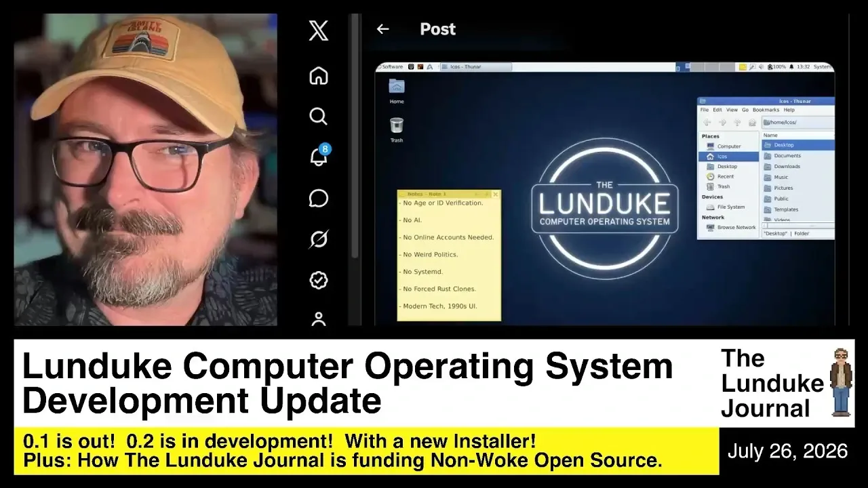The width and height of the screenshot is (868, 488).
Task: Open the X Home feed icon
Action: 319,75
